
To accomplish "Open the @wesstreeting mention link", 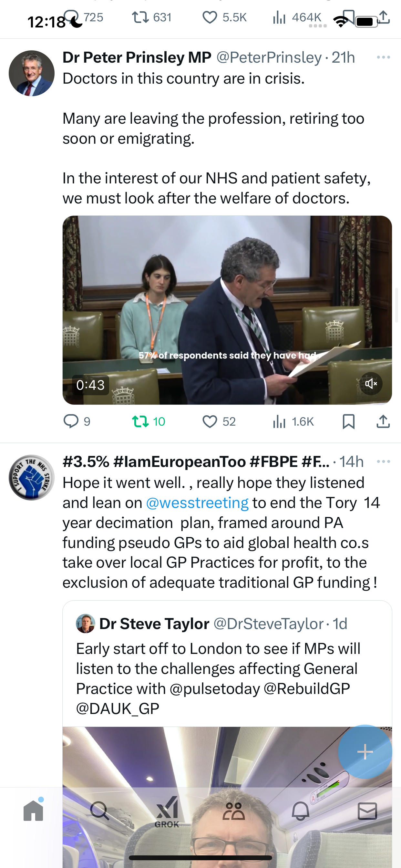I will point(197,503).
